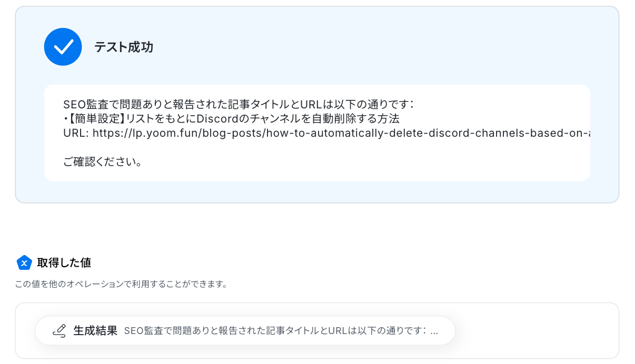Click the 取得した値 section heading

tap(64, 262)
